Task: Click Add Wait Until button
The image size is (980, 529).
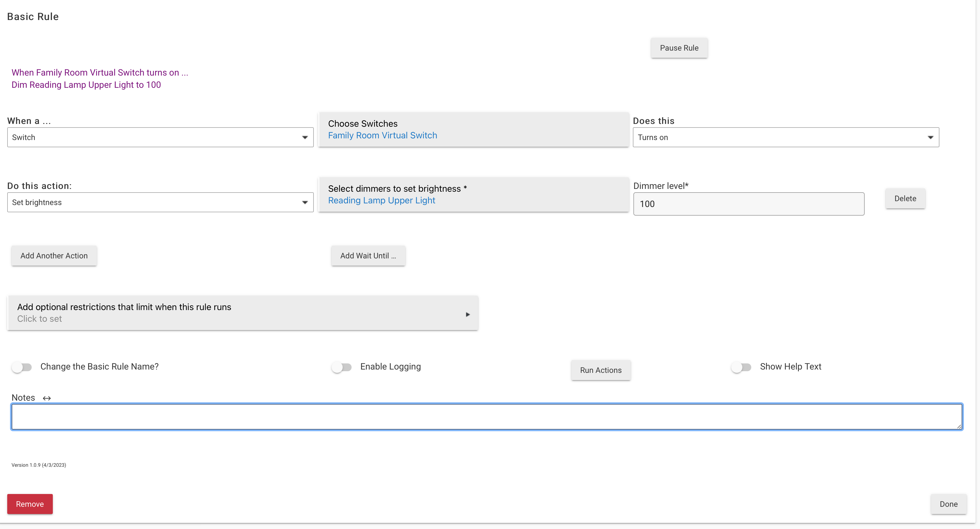Action: coord(368,256)
